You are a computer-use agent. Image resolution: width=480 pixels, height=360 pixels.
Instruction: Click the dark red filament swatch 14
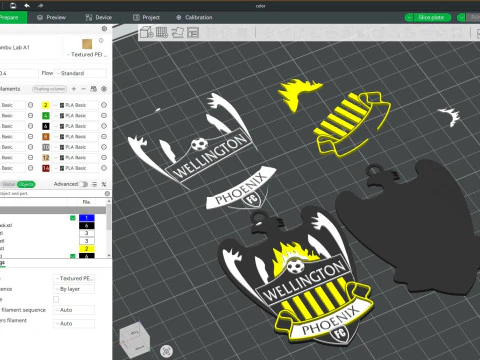click(x=46, y=168)
